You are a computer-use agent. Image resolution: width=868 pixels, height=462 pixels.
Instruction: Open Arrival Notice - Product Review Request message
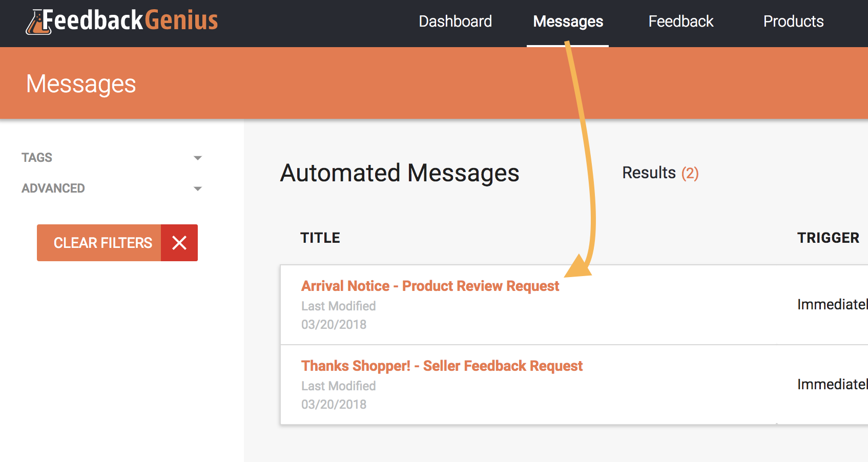(430, 286)
